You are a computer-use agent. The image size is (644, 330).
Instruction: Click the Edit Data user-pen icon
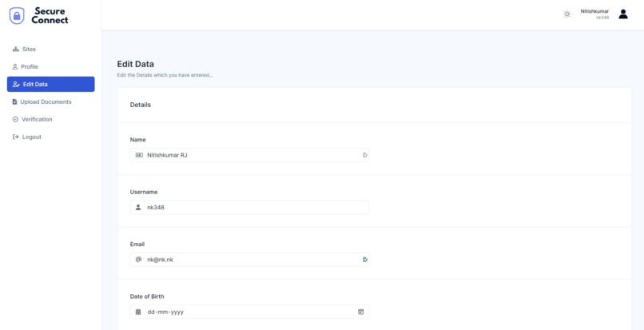tap(16, 84)
